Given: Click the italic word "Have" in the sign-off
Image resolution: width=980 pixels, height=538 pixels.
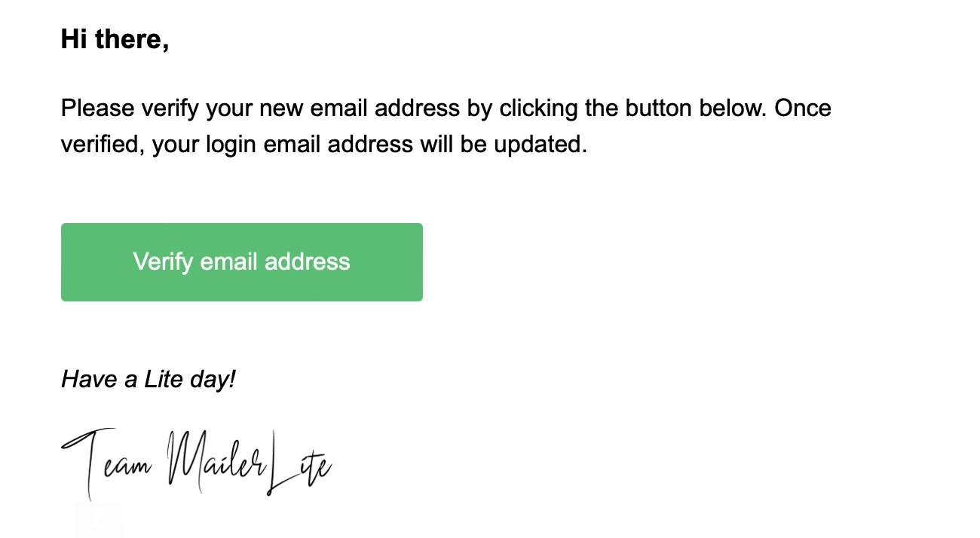Looking at the screenshot, I should click(x=90, y=379).
